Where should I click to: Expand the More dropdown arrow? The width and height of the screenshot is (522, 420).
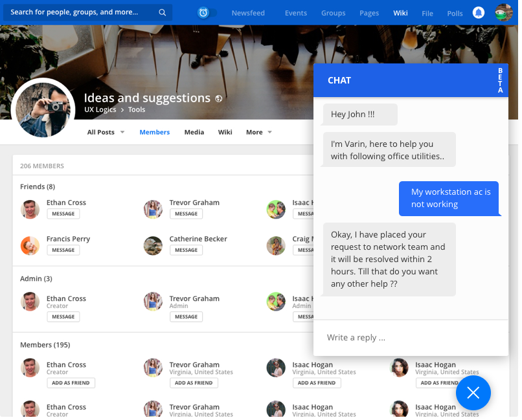tap(269, 133)
